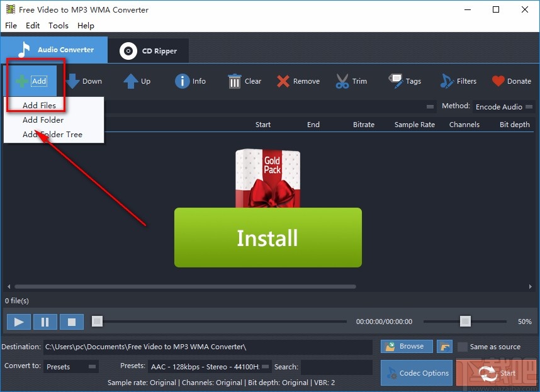
Task: Switch to the Audio Converter tab
Action: (54, 50)
